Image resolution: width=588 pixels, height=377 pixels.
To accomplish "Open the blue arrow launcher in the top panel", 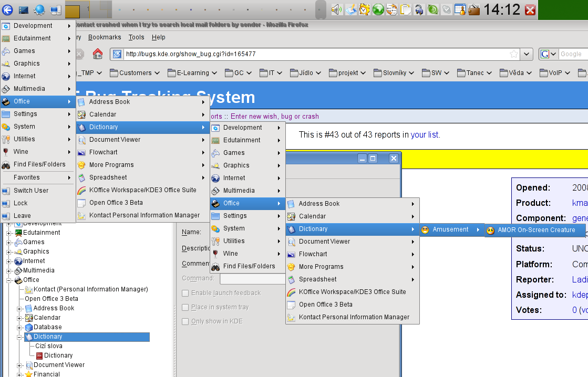I will 7,10.
